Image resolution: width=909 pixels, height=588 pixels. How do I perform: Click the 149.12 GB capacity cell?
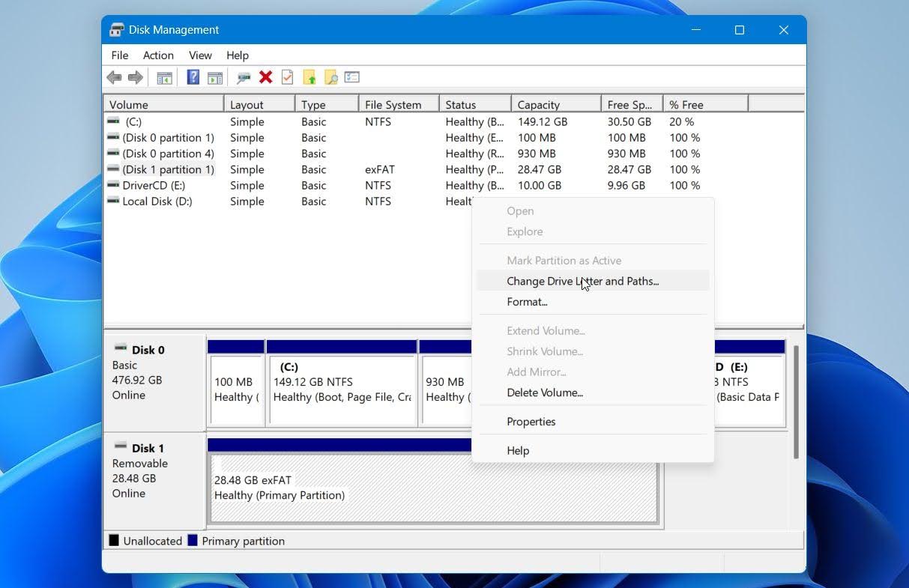click(543, 121)
